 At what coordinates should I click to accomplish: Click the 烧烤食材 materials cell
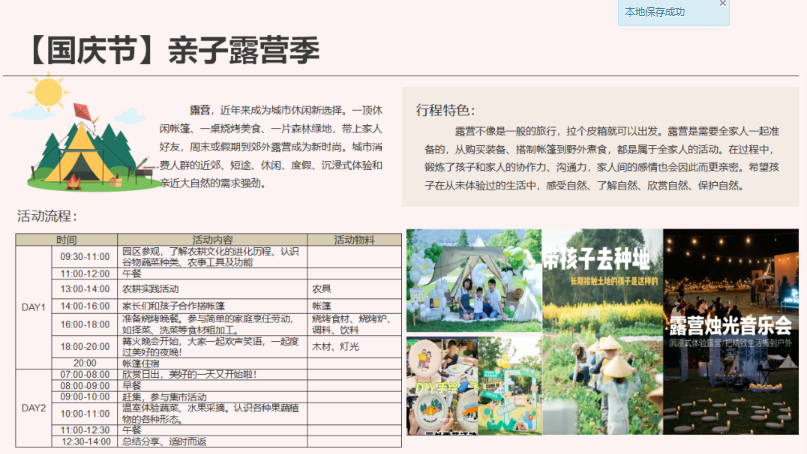point(354,325)
